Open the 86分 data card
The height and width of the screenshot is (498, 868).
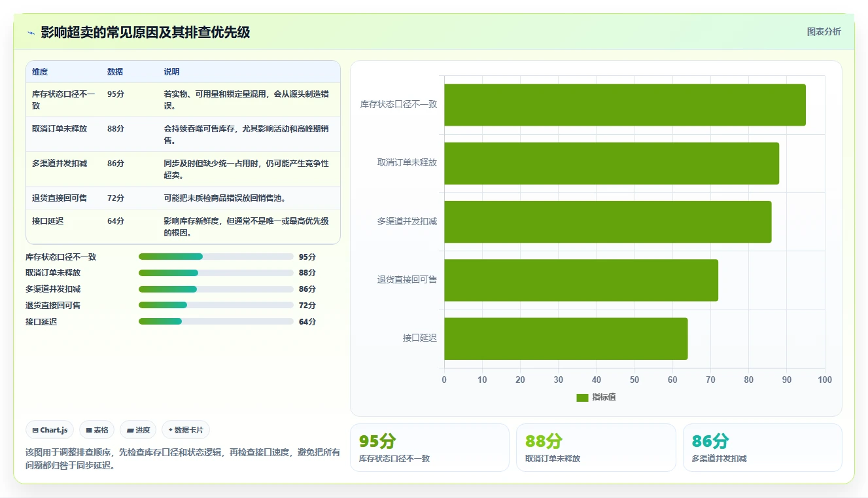point(763,448)
